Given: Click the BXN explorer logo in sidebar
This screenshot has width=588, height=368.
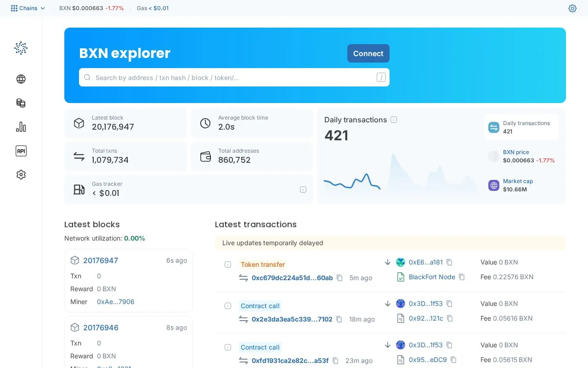Looking at the screenshot, I should (21, 48).
